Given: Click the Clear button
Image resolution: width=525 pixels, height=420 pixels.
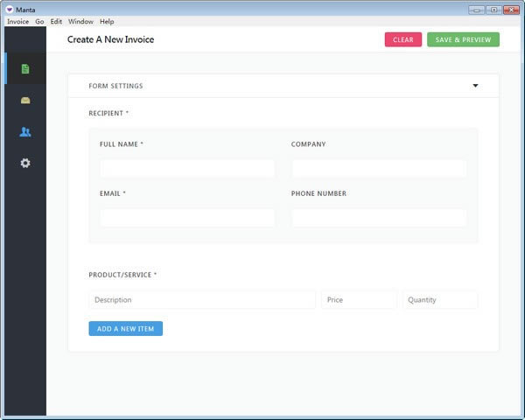Looking at the screenshot, I should 403,39.
